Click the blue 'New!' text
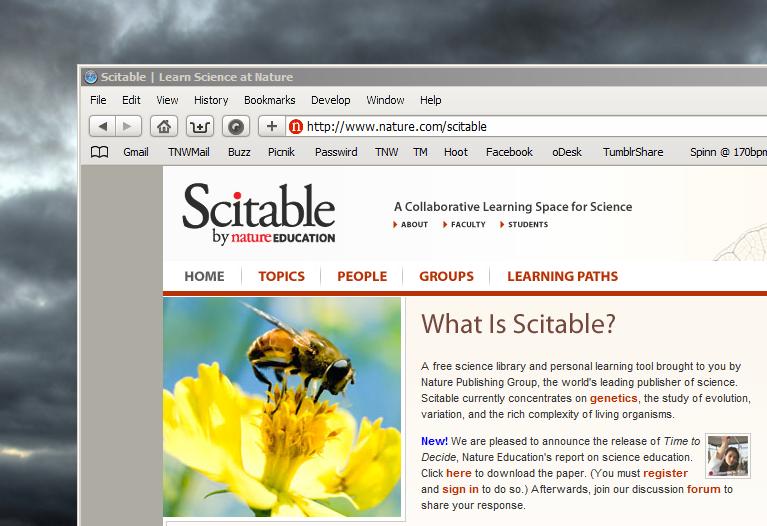Viewport: 767px width, 526px height. pyautogui.click(x=434, y=441)
